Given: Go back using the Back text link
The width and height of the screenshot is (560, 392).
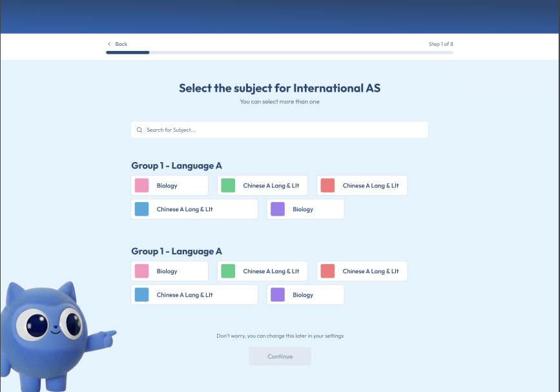Looking at the screenshot, I should [x=121, y=44].
